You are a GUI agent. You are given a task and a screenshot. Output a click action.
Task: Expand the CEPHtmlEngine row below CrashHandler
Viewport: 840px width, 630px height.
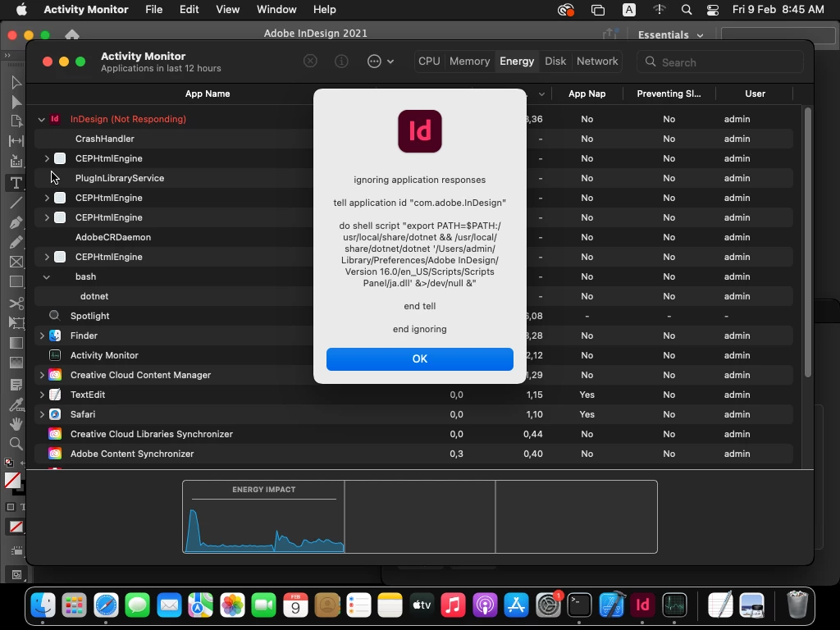(x=47, y=158)
